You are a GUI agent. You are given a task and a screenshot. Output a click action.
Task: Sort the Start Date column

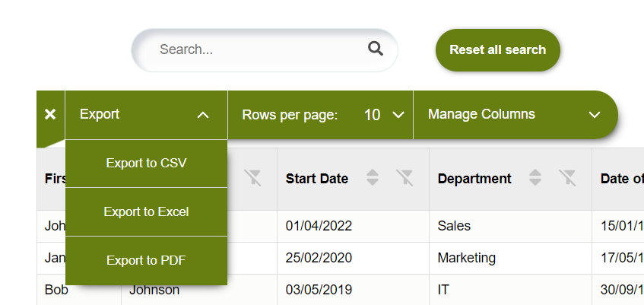point(373,177)
